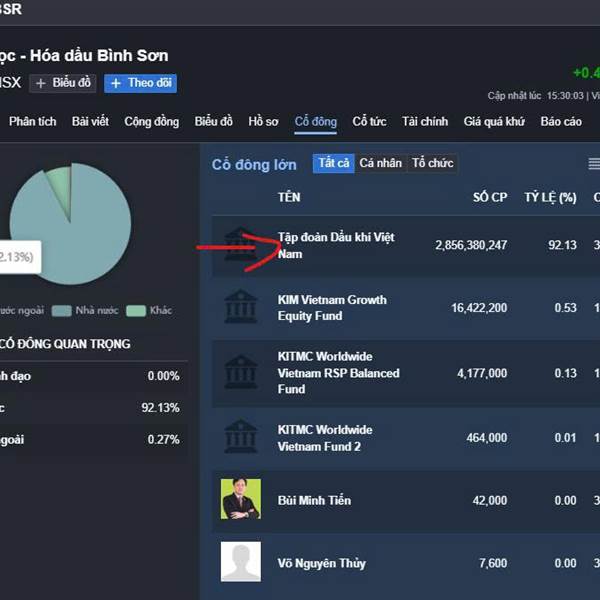Switch to Phân tích tab
Viewport: 600px width, 600px height.
(33, 121)
